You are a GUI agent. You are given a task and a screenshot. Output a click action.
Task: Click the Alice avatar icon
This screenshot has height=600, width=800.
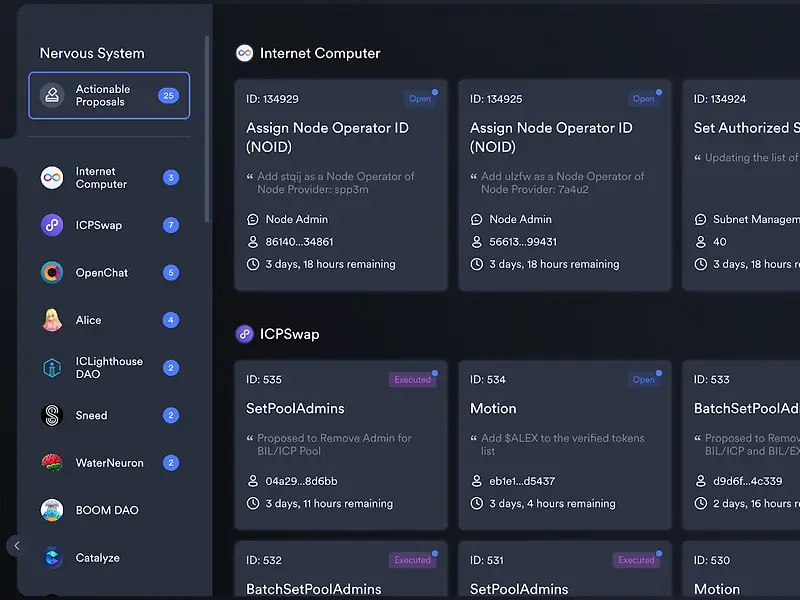pyautogui.click(x=52, y=320)
